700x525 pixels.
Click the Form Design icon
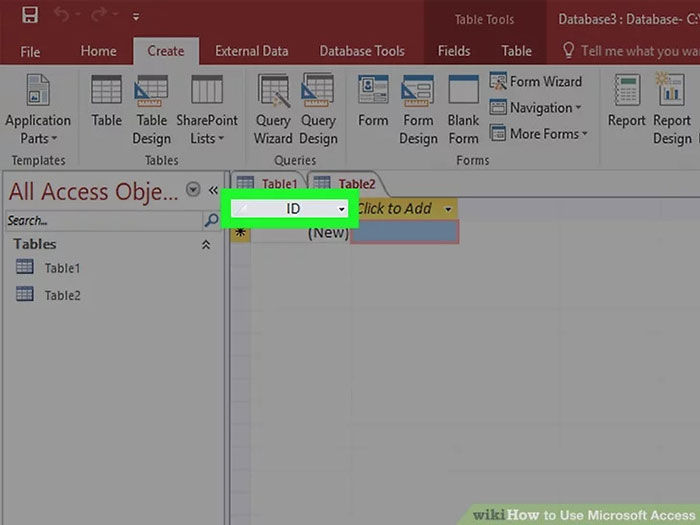click(418, 110)
